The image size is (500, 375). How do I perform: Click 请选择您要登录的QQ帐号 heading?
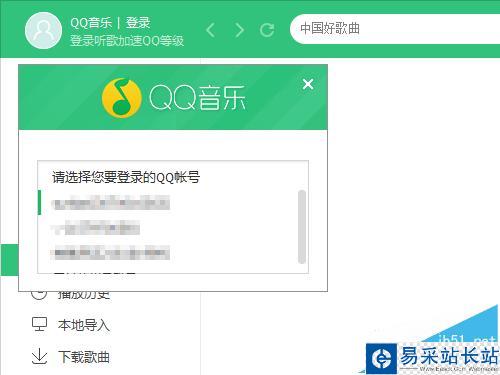tap(126, 177)
